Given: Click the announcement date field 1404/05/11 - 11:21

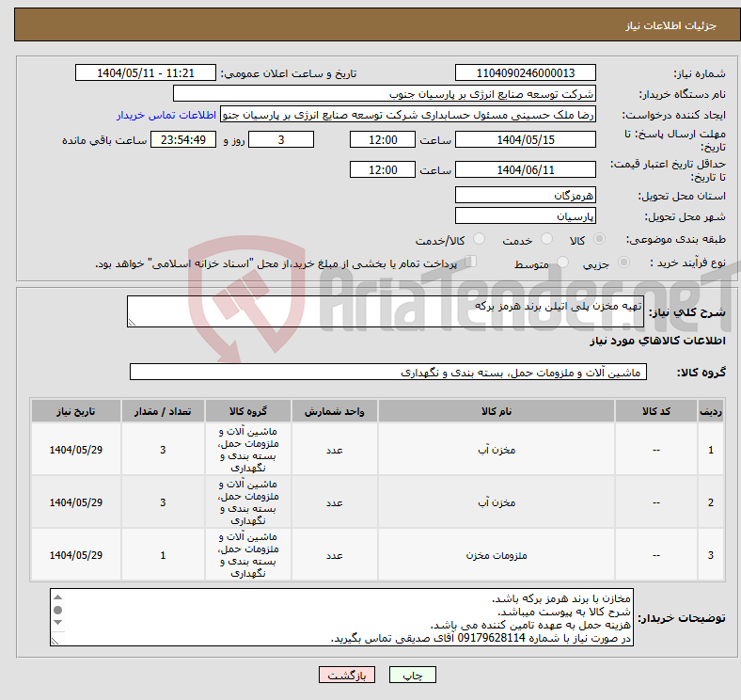Looking at the screenshot, I should pos(146,72).
